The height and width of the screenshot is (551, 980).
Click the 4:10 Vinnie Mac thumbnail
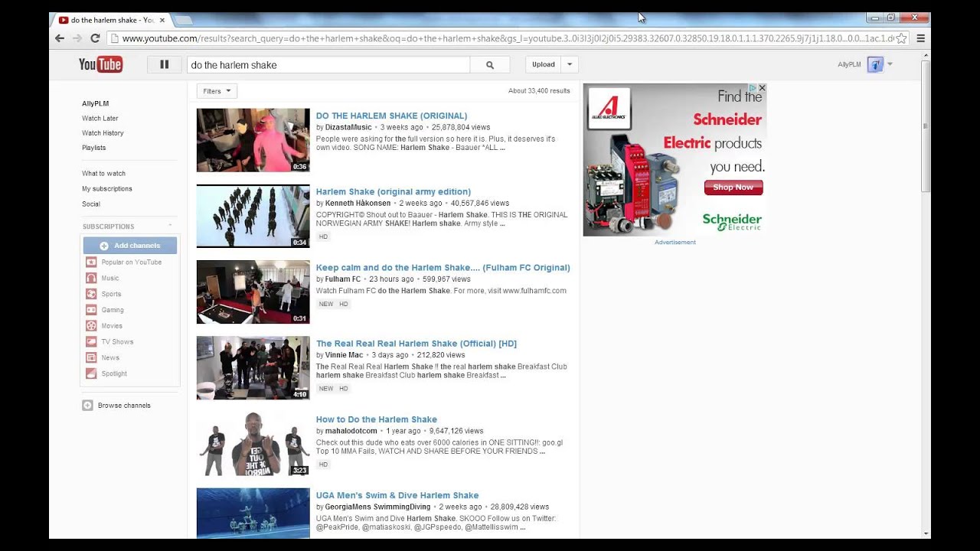[253, 367]
